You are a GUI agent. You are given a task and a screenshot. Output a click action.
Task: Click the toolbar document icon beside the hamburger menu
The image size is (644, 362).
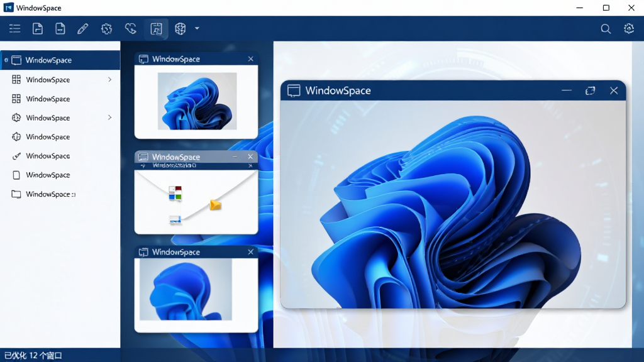pos(37,29)
